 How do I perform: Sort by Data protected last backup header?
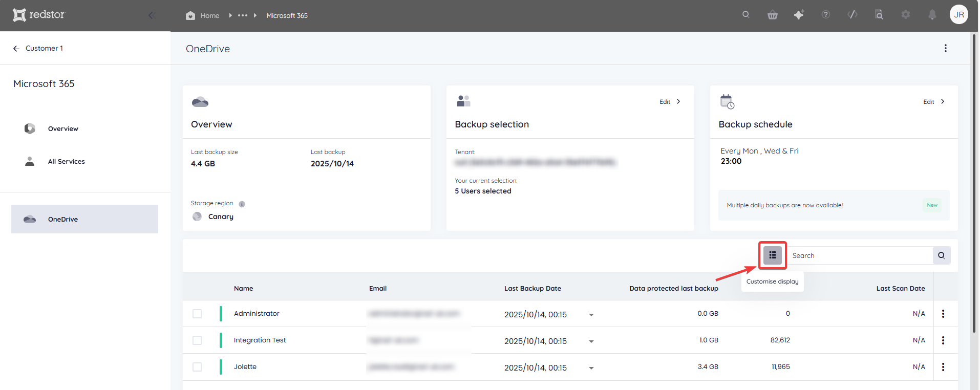click(x=674, y=288)
